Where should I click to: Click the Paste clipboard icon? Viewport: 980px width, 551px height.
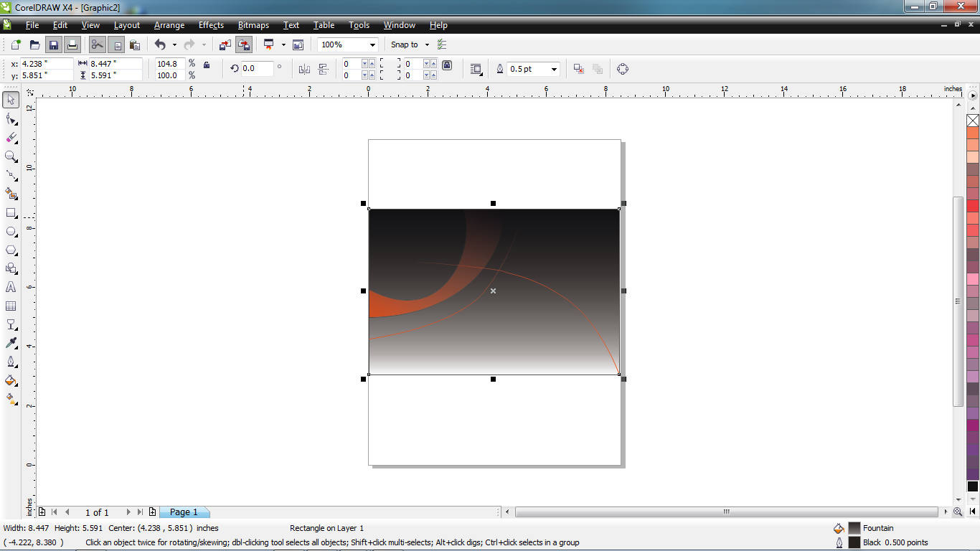pos(134,44)
